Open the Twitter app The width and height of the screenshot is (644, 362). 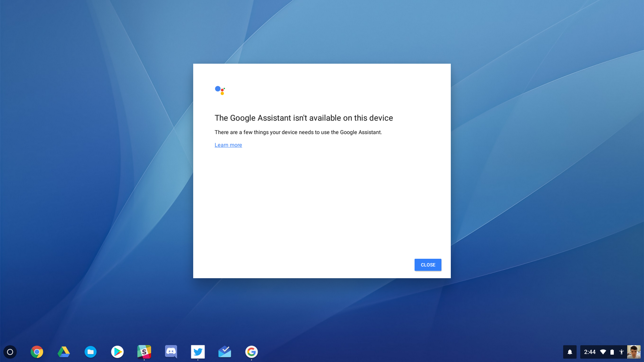[198, 352]
